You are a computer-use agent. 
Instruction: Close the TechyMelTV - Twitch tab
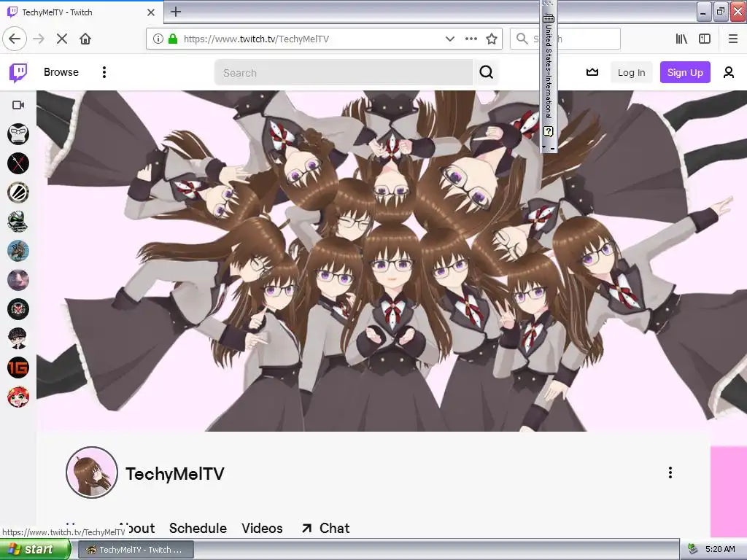coord(150,12)
